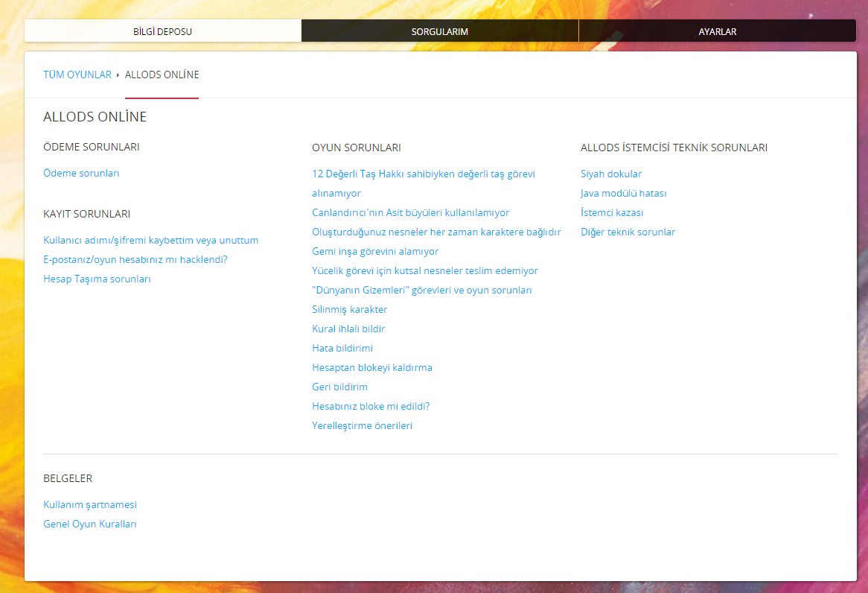
Task: Open Java modülü hatası link
Action: coord(623,194)
